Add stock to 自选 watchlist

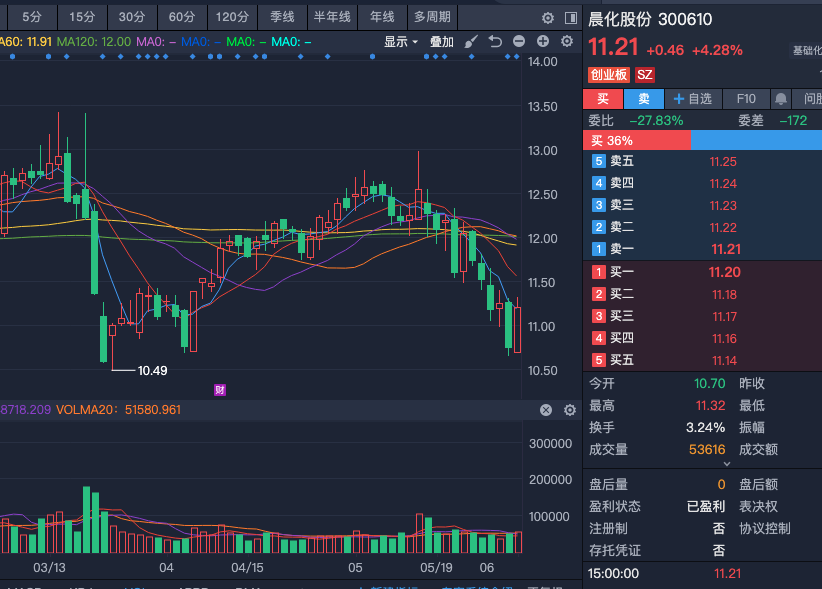click(693, 99)
